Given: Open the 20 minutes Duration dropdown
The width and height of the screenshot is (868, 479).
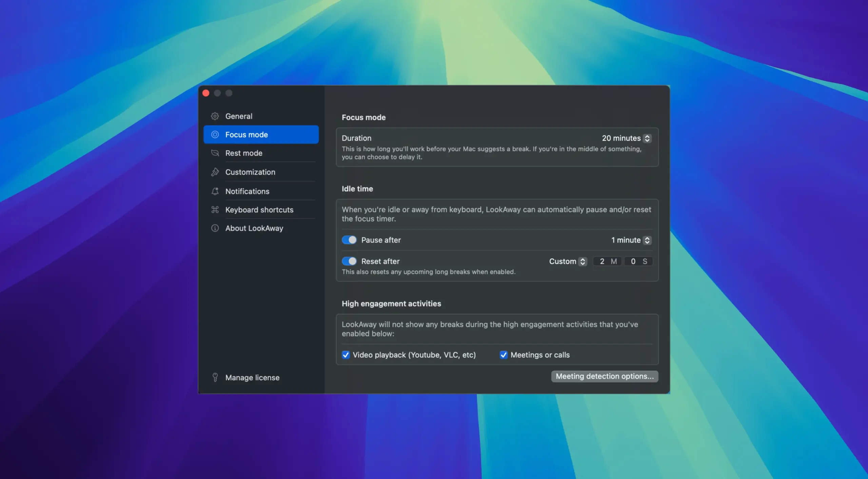Looking at the screenshot, I should pos(626,138).
